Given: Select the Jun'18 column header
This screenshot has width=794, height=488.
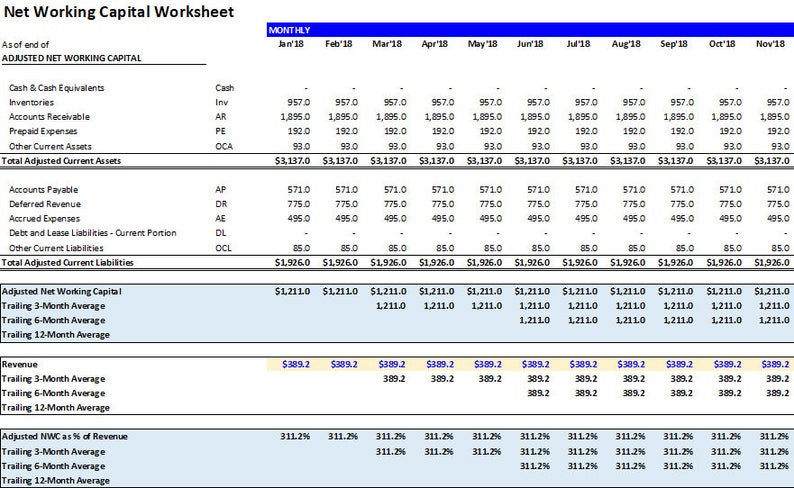Looking at the screenshot, I should point(530,44).
